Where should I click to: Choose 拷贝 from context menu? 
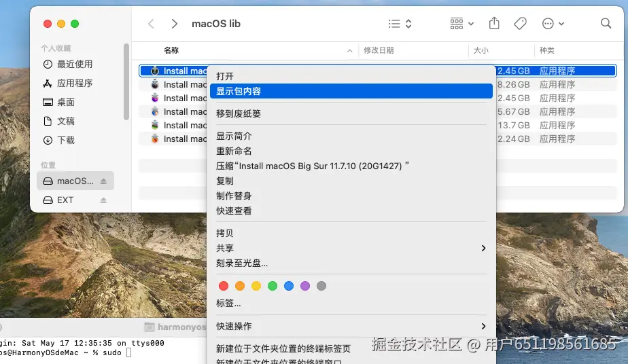click(x=351, y=233)
